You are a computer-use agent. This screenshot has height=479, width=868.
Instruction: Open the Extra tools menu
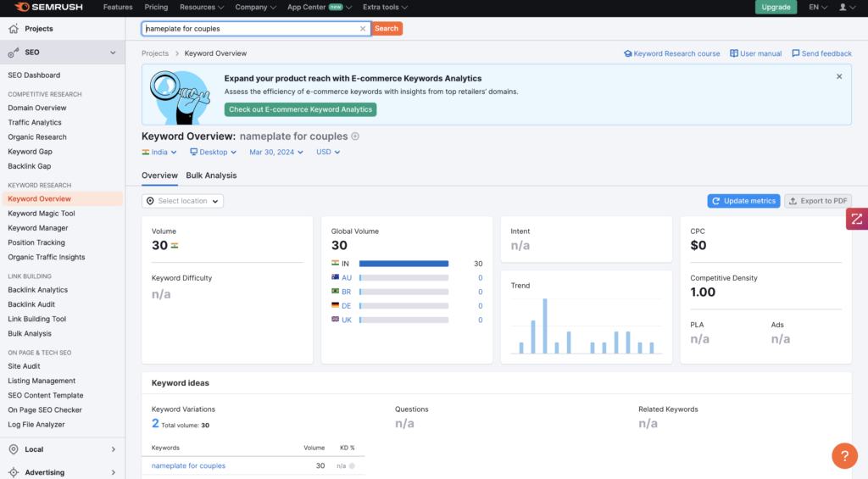386,7
